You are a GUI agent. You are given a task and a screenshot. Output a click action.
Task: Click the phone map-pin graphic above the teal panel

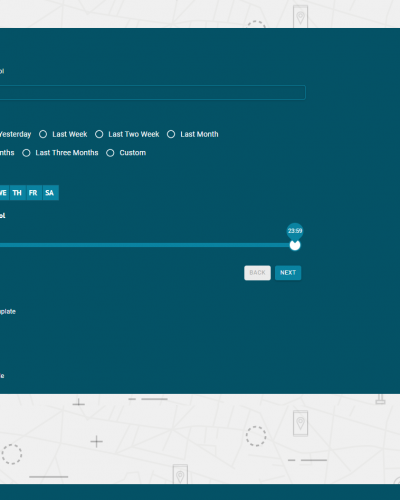300,16
